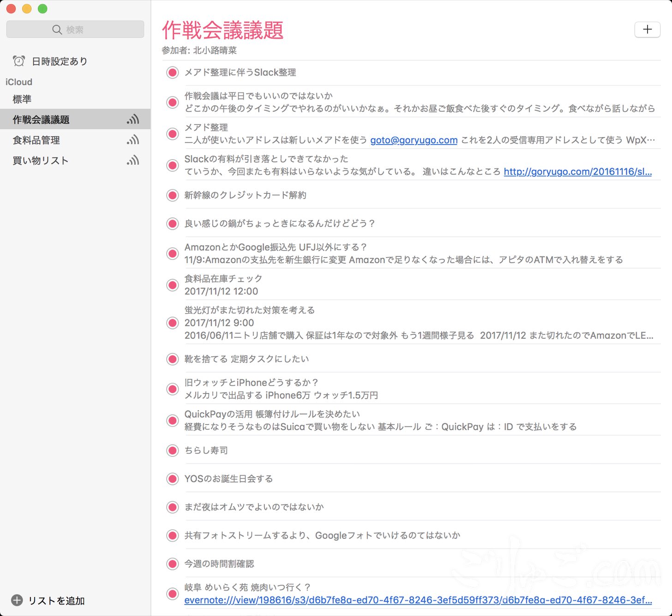The image size is (672, 616).
Task: Switch to the 買い物リスト list
Action: (x=40, y=160)
